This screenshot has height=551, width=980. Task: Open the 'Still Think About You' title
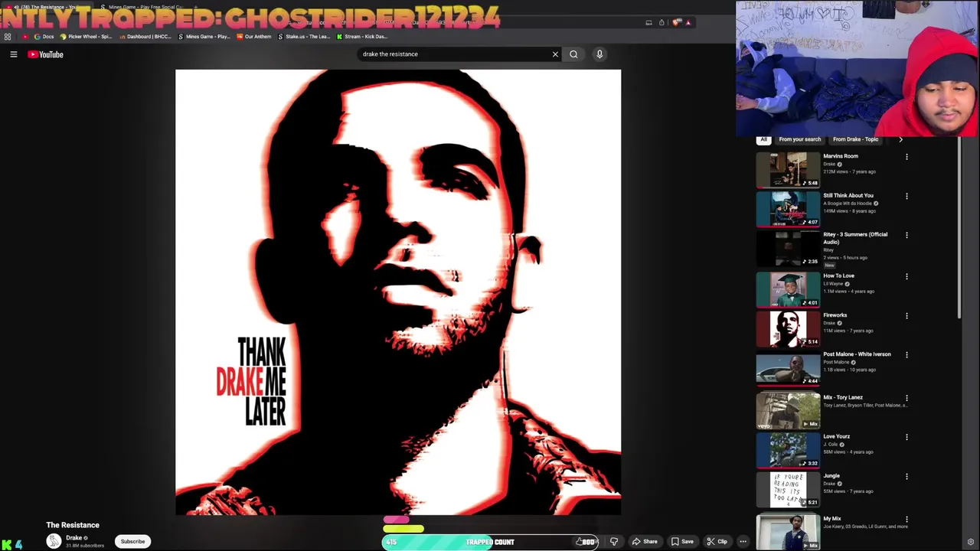tap(848, 195)
